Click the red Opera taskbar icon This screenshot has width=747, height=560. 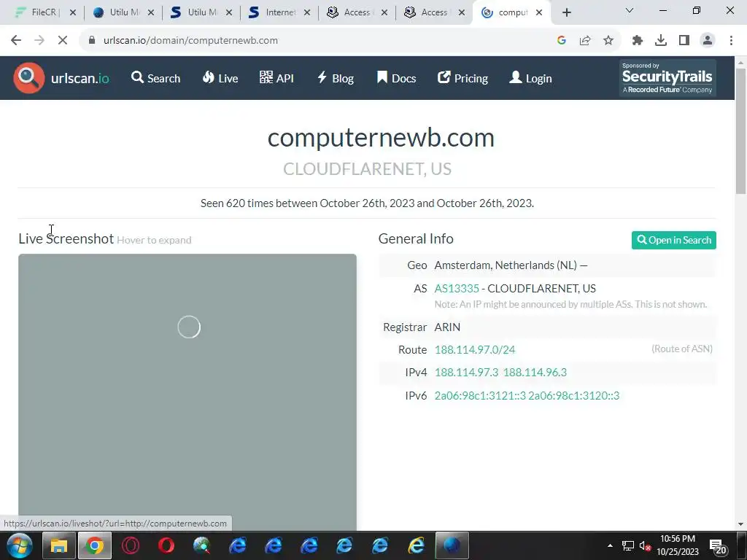point(166,545)
